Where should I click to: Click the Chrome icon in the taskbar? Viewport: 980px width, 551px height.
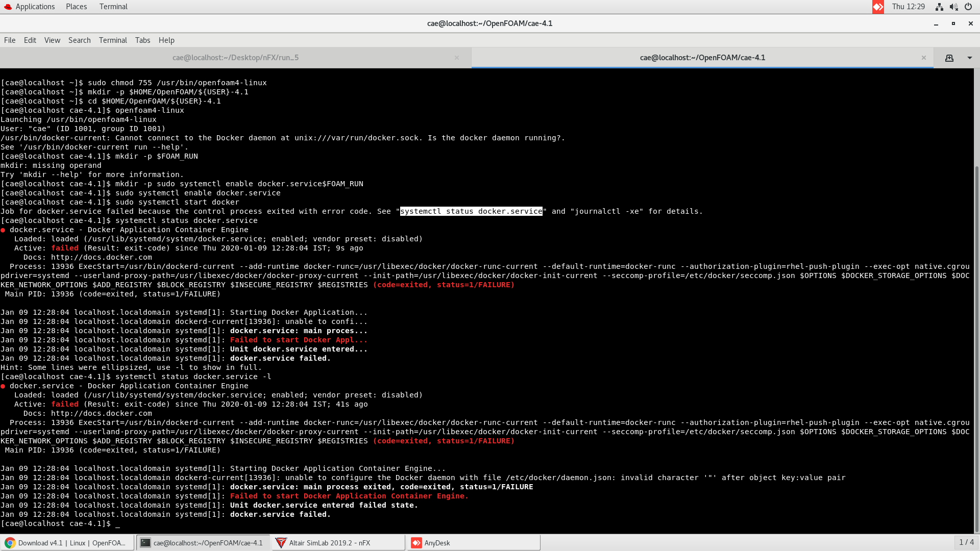(10, 543)
